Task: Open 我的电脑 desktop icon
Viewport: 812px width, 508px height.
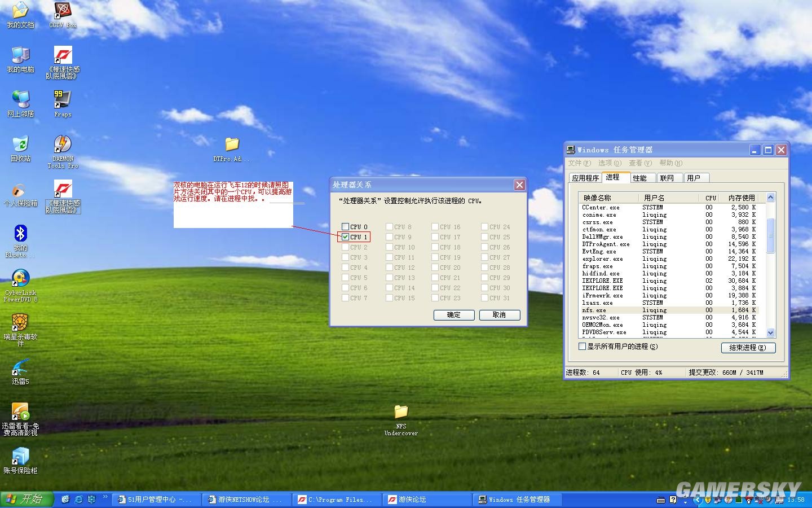Action: [x=20, y=59]
